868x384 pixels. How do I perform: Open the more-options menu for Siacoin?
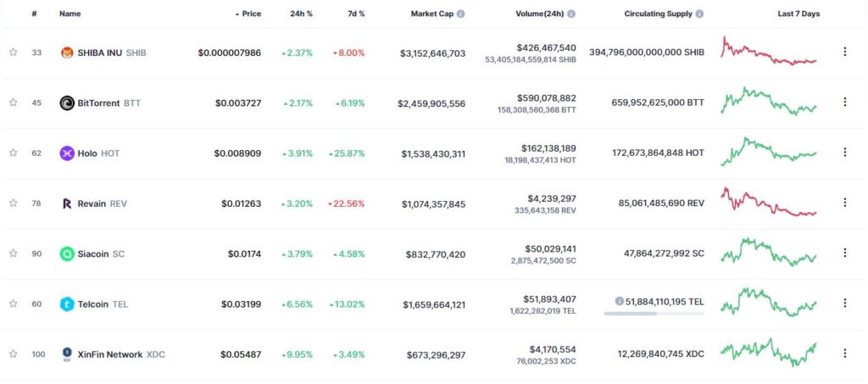[x=845, y=253]
